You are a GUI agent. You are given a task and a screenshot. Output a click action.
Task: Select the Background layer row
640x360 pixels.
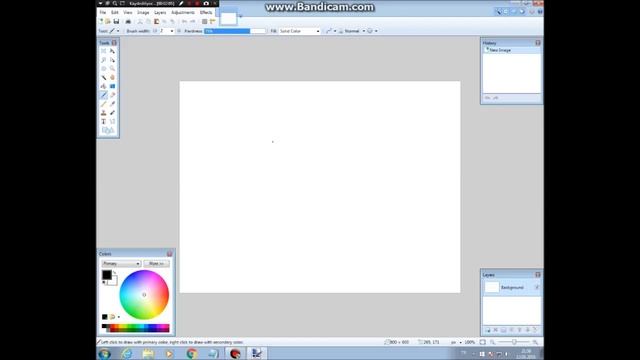512,287
